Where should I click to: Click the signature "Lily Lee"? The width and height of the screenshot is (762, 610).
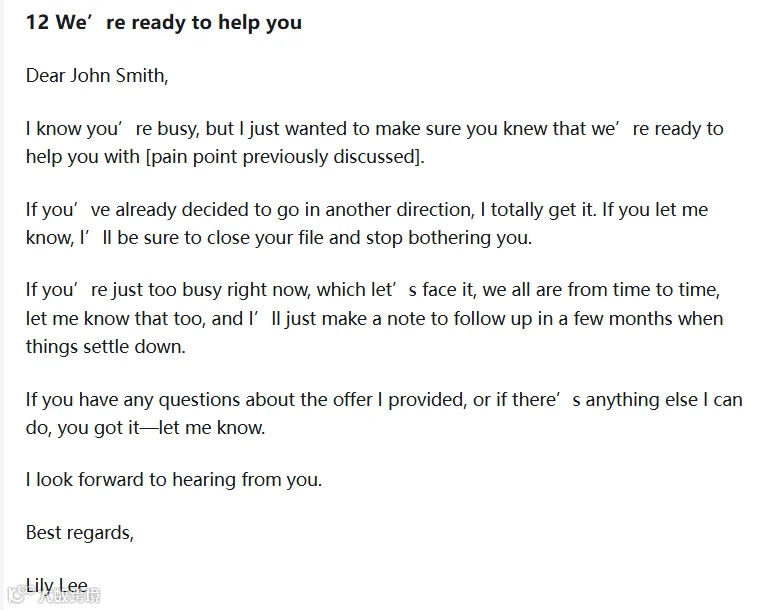pyautogui.click(x=57, y=585)
